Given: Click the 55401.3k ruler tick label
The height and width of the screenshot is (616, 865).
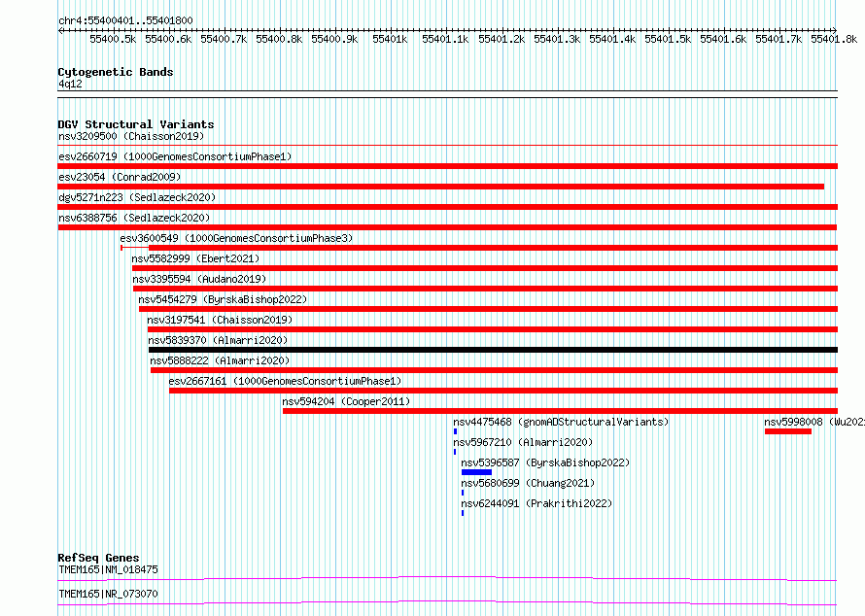Looking at the screenshot, I should tap(557, 39).
